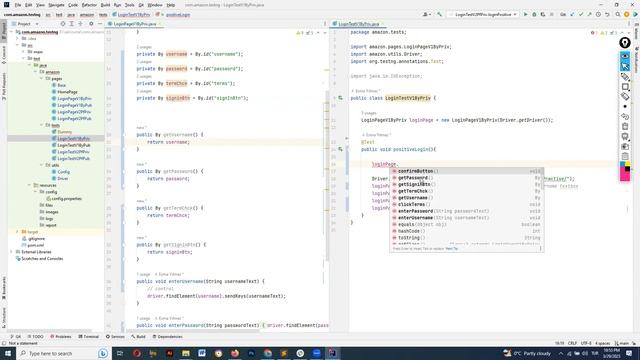Run the selected configuration with the green play button
640x360 pixels.
coord(525,14)
